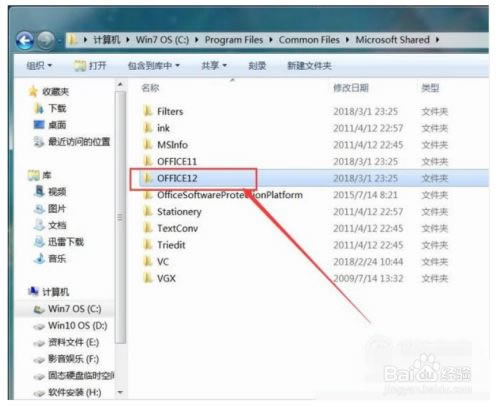Open the 包含到库中 dropdown
The width and height of the screenshot is (500, 407).
pos(154,65)
